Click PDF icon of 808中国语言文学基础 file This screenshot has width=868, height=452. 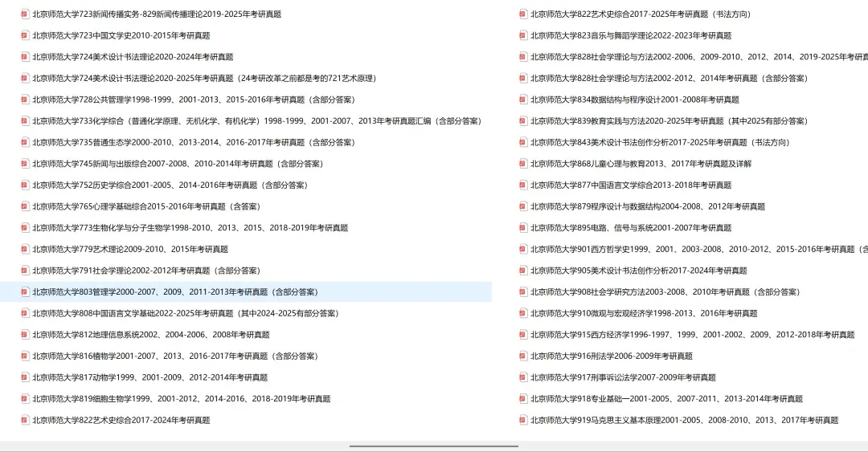pyautogui.click(x=25, y=313)
